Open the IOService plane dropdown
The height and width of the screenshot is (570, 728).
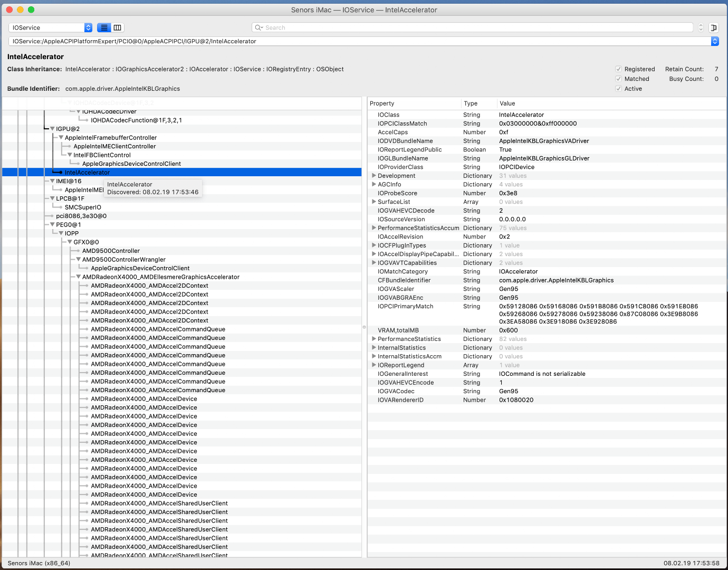(51, 27)
